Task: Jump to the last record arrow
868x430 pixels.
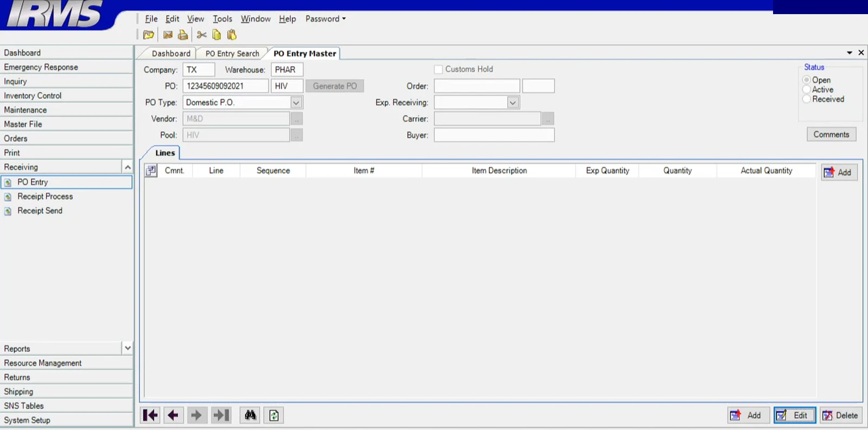Action: [x=221, y=415]
